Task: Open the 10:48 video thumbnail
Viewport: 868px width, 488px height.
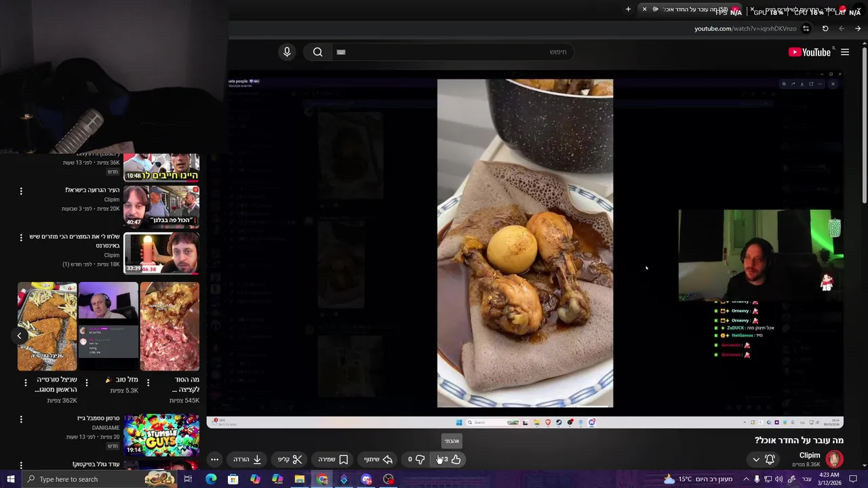Action: pos(161,167)
